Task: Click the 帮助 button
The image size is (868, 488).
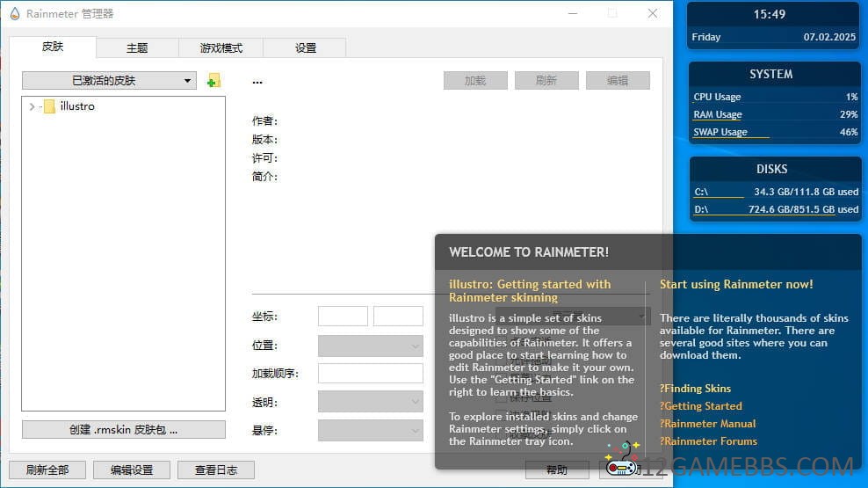Action: [x=557, y=470]
